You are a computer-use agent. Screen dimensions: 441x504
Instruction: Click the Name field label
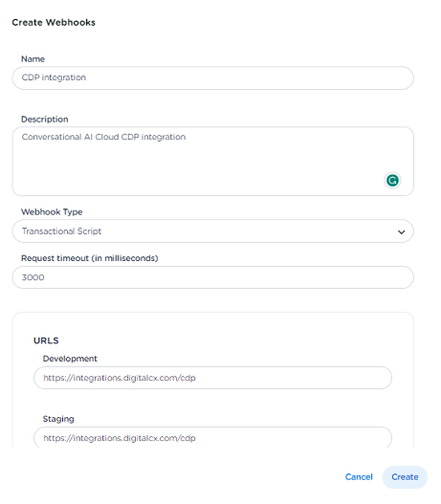[x=33, y=59]
